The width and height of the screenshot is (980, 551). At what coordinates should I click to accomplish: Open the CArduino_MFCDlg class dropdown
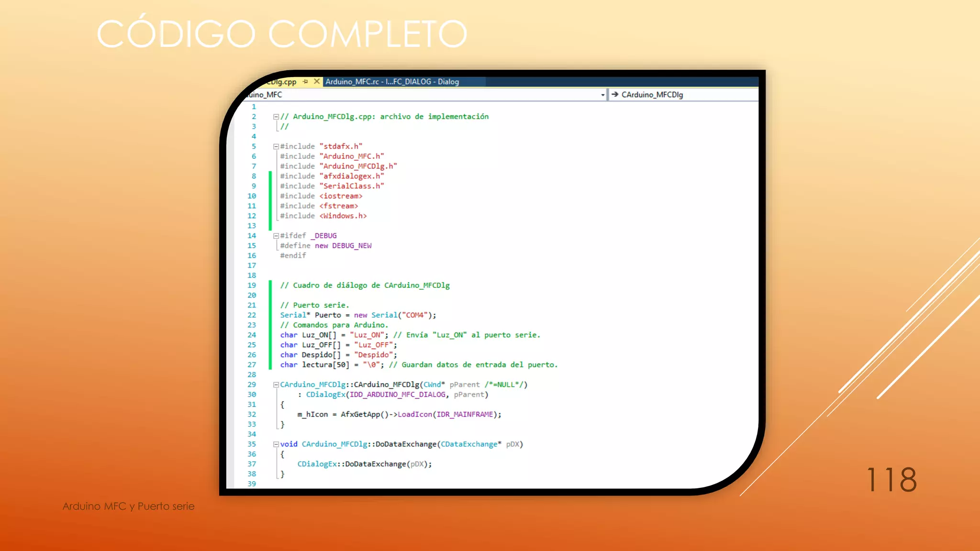point(684,95)
